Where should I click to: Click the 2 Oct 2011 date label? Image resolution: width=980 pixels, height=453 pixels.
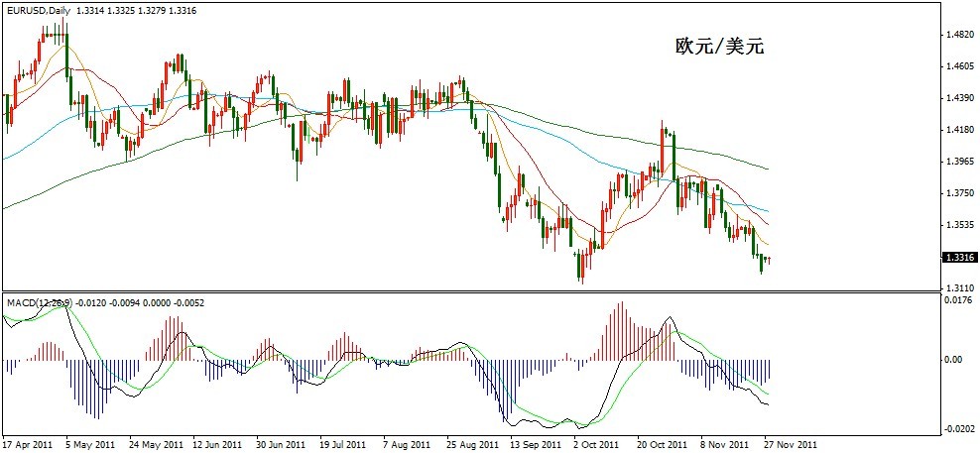pyautogui.click(x=596, y=445)
